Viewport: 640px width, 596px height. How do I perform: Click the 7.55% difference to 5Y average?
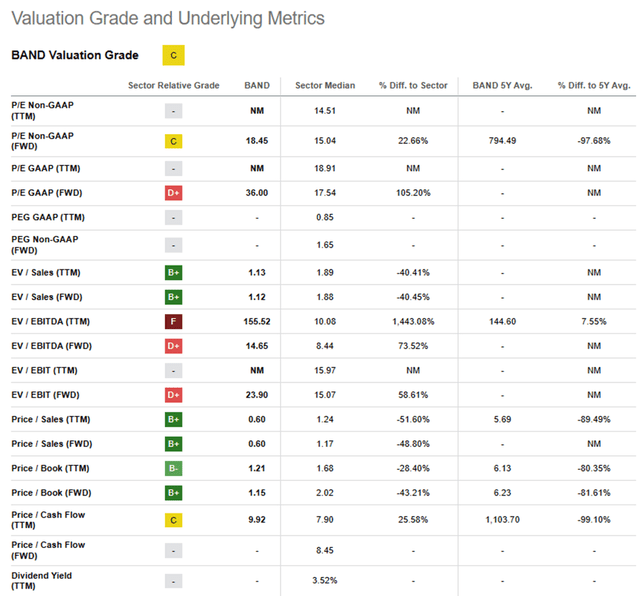[594, 321]
